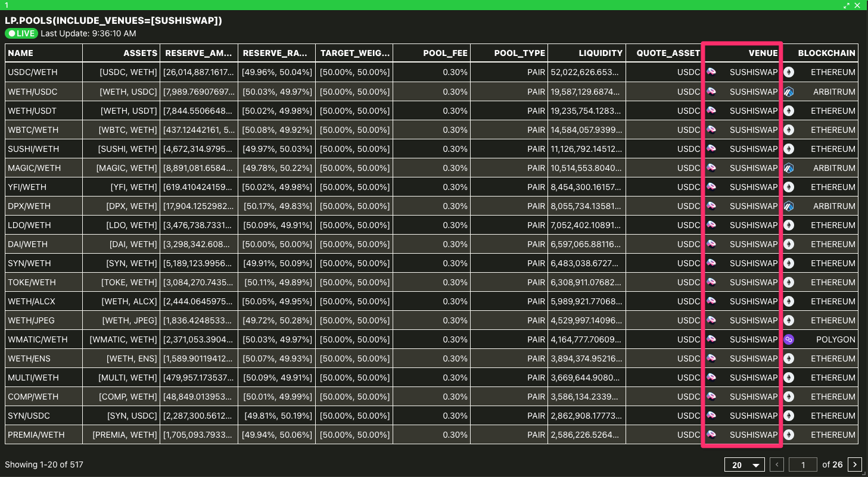Sort by the BLOCKCHAIN column header

(820, 53)
